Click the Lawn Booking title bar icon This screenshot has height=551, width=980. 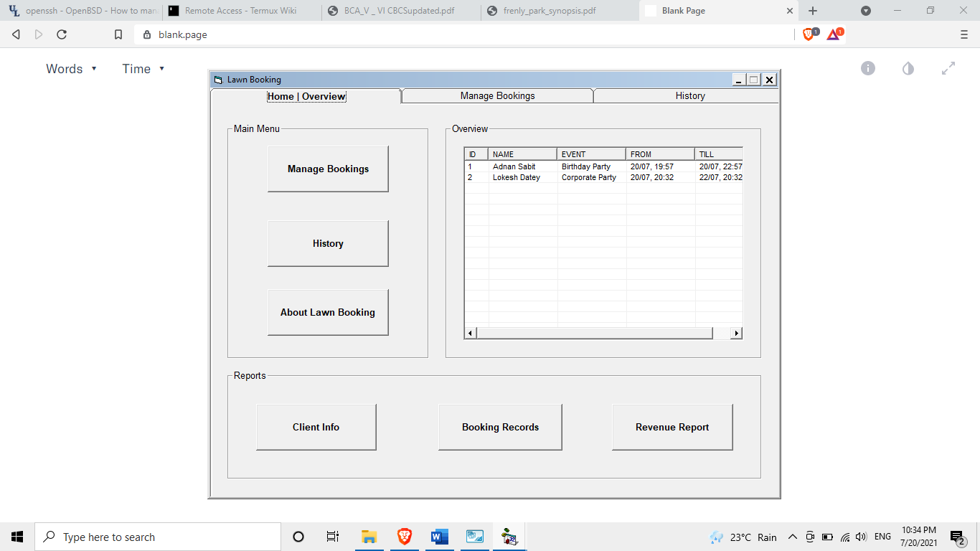point(217,80)
